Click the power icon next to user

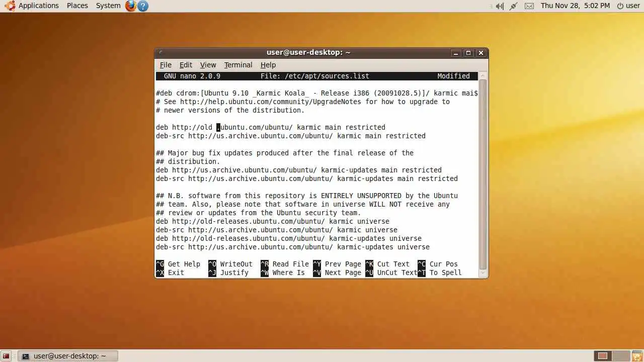click(x=620, y=6)
